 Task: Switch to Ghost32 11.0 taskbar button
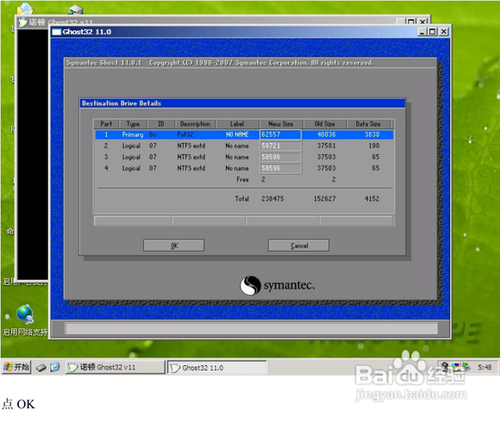(217, 368)
